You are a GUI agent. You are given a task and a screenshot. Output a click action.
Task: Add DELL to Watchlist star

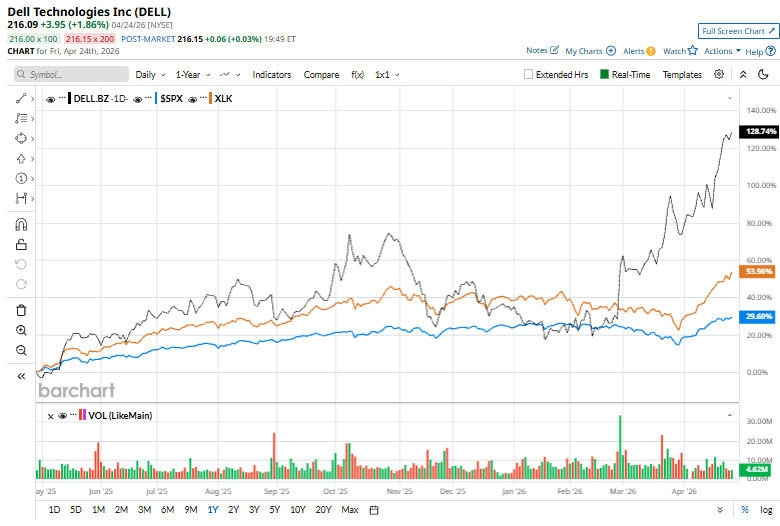pyautogui.click(x=680, y=51)
